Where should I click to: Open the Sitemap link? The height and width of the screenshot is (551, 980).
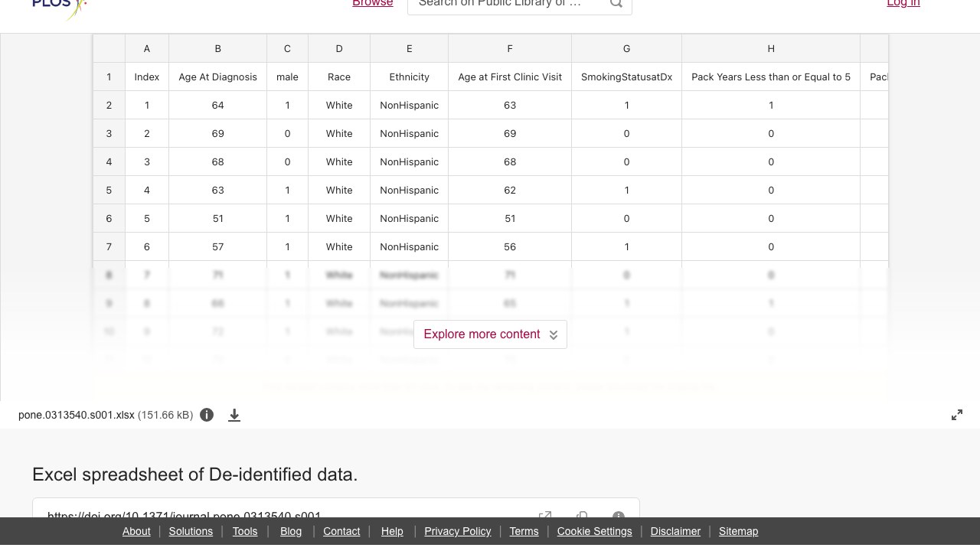tap(738, 531)
